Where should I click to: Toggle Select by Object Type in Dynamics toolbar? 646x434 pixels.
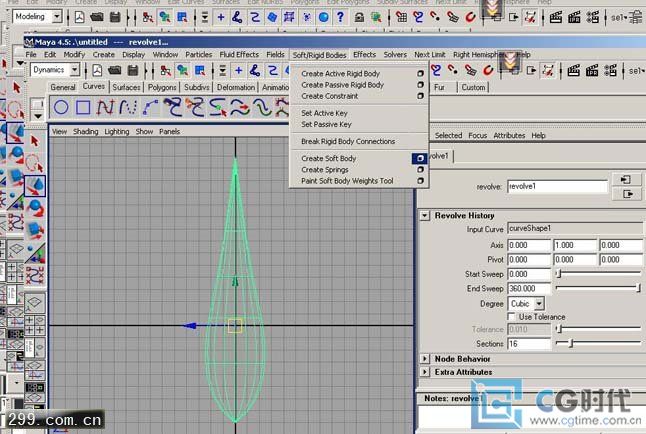183,70
